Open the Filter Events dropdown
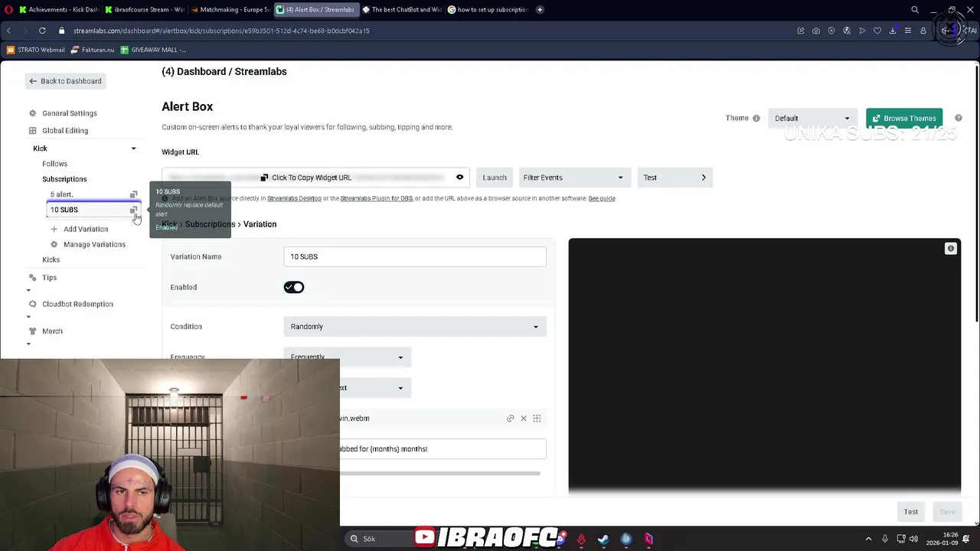 (x=574, y=178)
